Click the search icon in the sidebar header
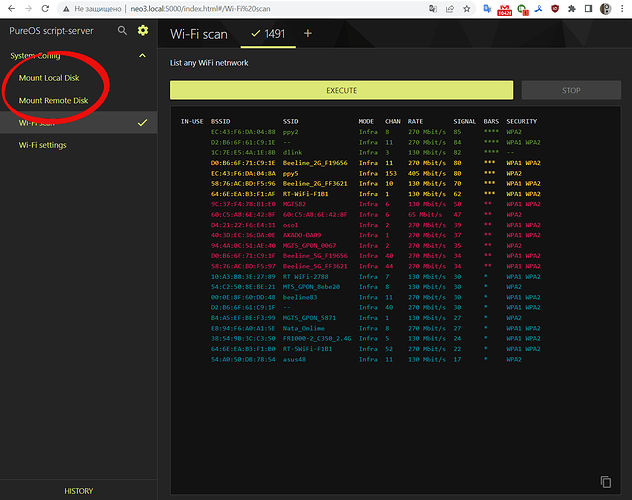 (x=122, y=31)
